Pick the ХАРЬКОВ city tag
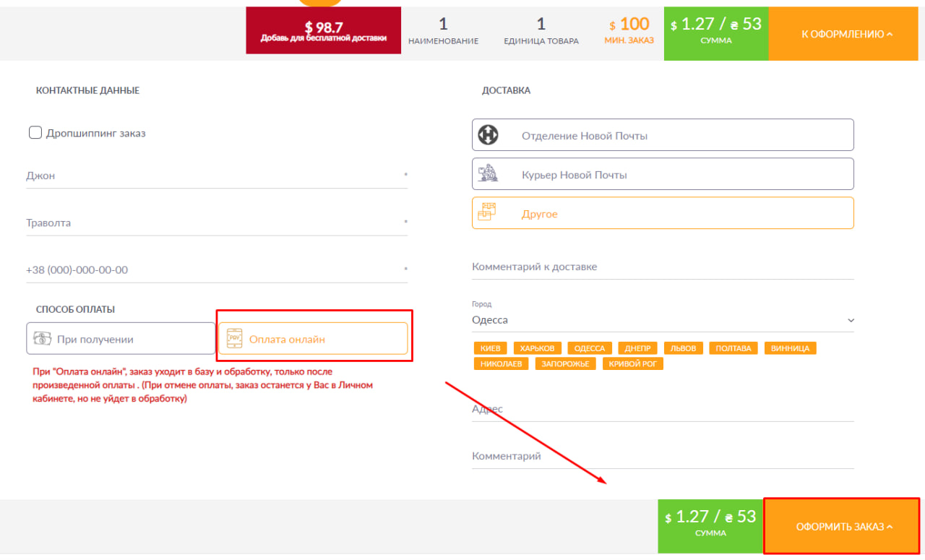925x560 pixels. pos(538,348)
